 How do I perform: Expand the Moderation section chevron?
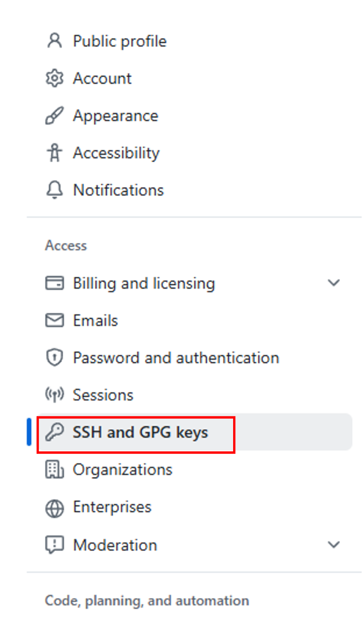334,545
